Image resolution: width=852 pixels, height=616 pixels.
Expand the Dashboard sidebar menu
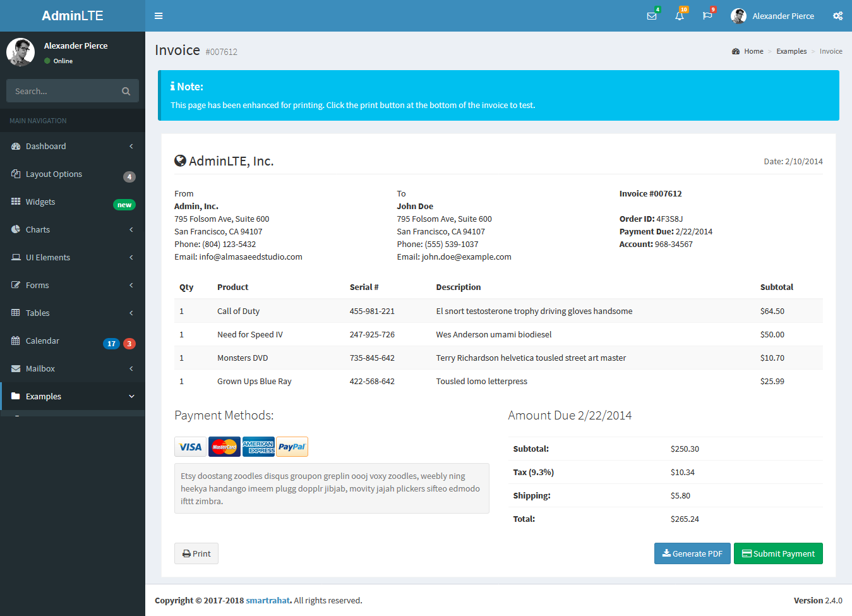45,146
